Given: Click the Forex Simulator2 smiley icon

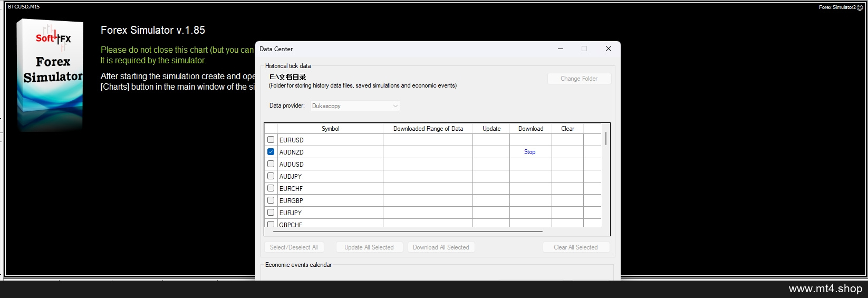Looking at the screenshot, I should [860, 7].
